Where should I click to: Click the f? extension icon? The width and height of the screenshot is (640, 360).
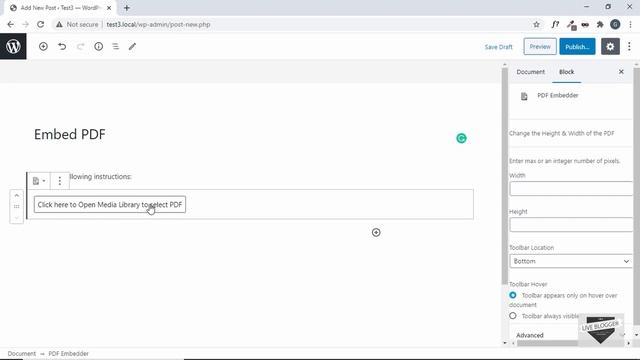[x=555, y=24]
